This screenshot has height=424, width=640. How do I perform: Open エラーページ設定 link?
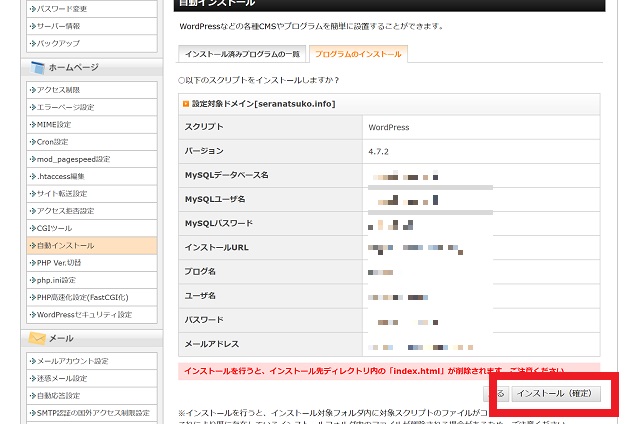92,107
